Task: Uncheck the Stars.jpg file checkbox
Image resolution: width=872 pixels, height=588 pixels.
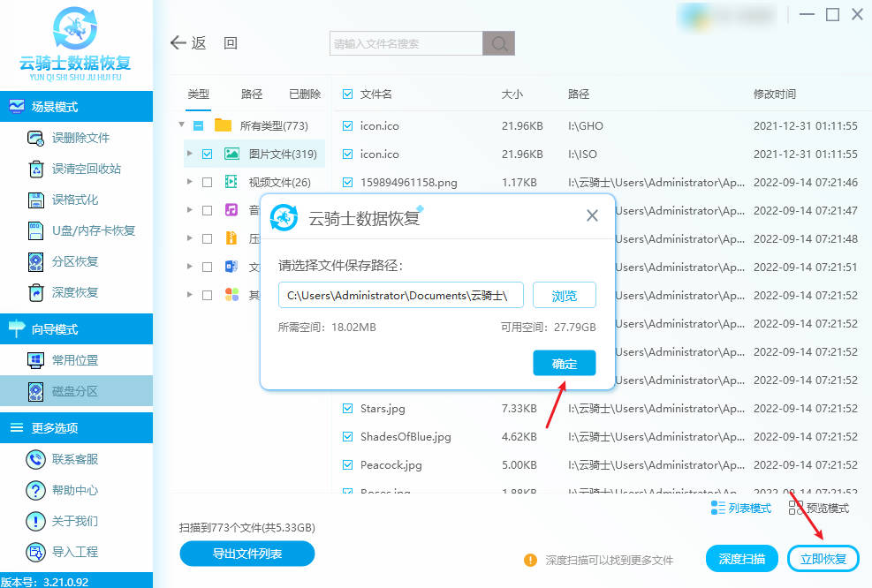Action: (347, 409)
